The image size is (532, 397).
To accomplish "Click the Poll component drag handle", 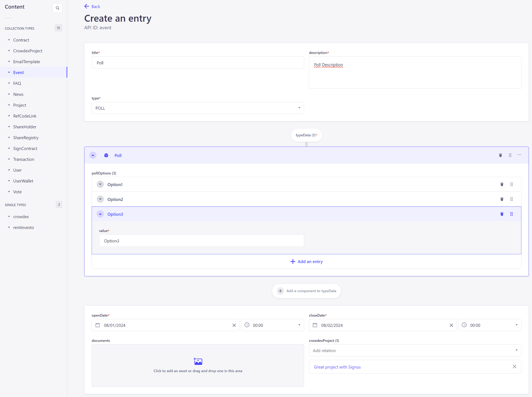I will click(510, 155).
